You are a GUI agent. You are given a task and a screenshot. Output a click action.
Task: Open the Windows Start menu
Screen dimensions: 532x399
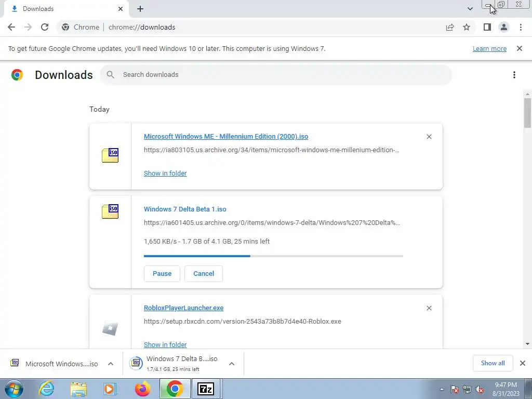[14, 389]
